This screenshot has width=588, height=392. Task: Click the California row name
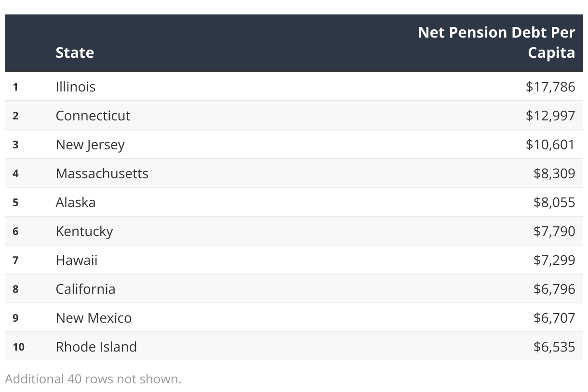[85, 289]
